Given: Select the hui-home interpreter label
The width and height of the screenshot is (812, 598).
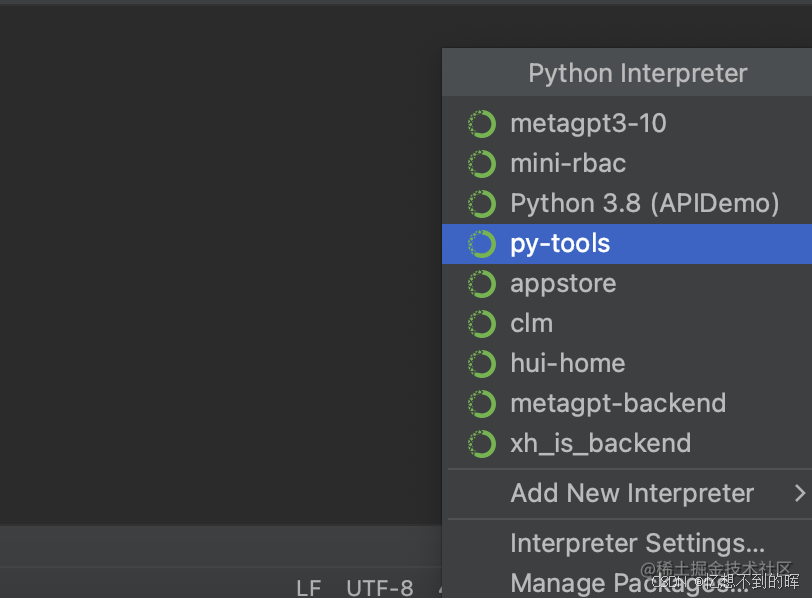Looking at the screenshot, I should coord(567,364).
